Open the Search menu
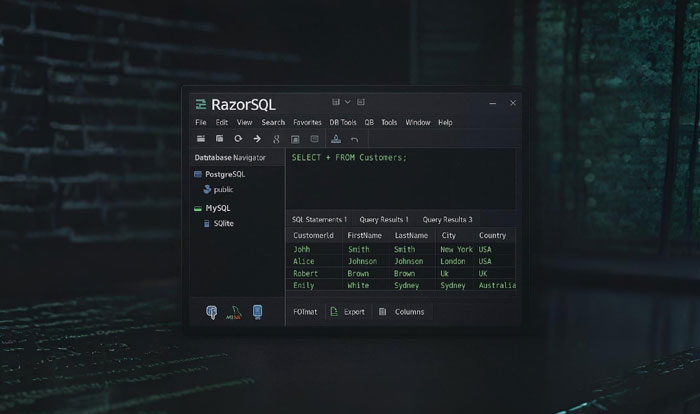The image size is (700, 414). (273, 122)
